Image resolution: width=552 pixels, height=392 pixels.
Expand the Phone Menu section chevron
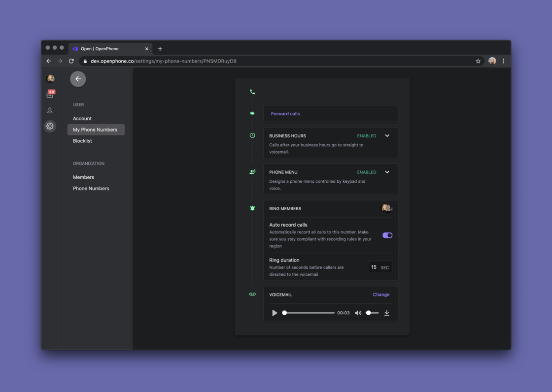(x=387, y=172)
